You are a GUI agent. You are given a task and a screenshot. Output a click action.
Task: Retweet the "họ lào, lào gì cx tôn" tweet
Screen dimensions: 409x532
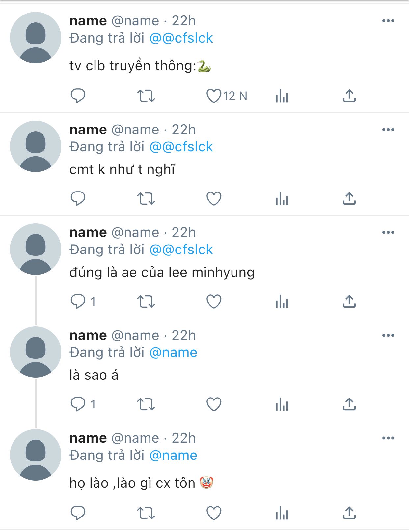coord(146,513)
